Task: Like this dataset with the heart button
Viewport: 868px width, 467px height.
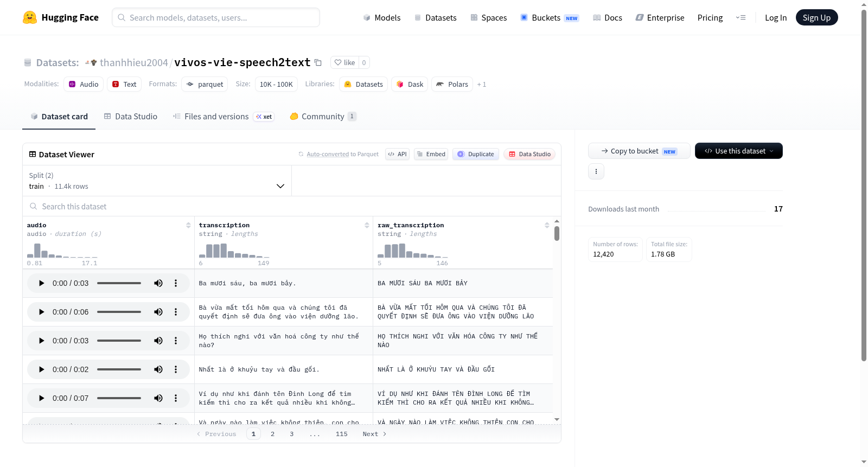Action: click(x=344, y=62)
